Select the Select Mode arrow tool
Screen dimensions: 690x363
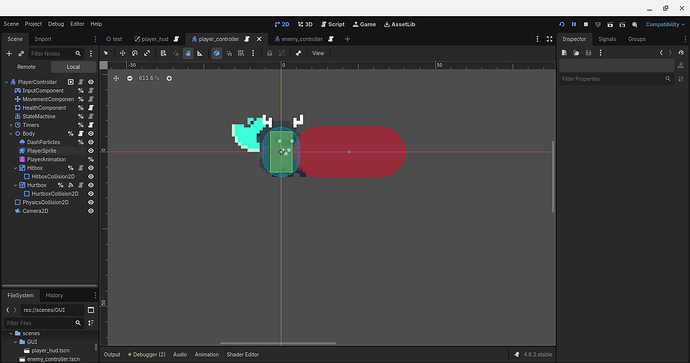(106, 53)
